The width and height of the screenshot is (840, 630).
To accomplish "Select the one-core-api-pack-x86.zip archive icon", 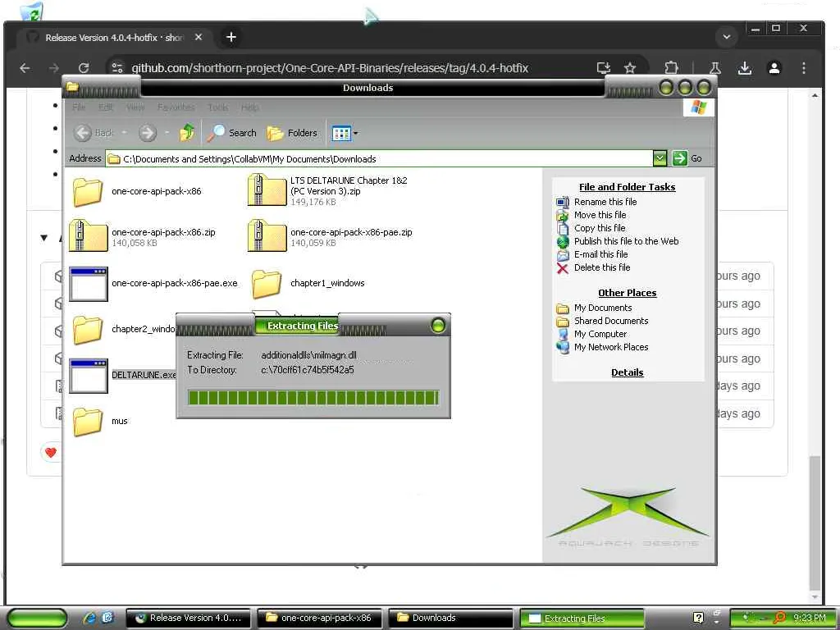I will [88, 235].
